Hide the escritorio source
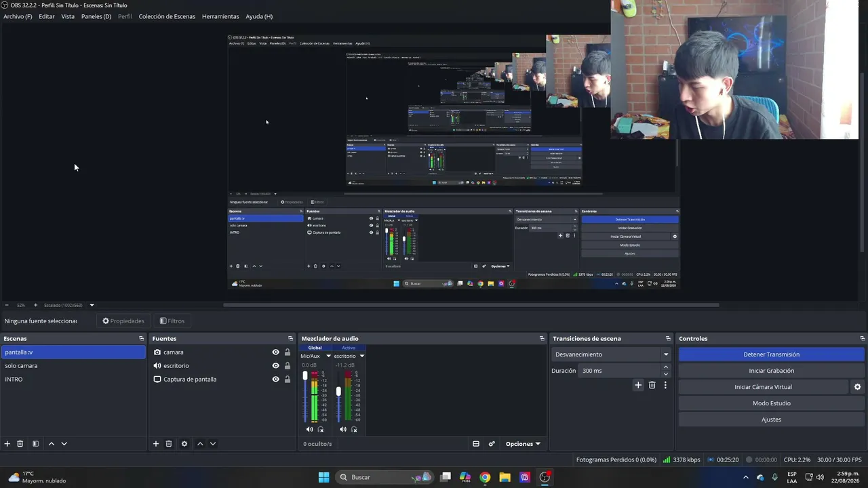This screenshot has height=488, width=868. click(275, 366)
